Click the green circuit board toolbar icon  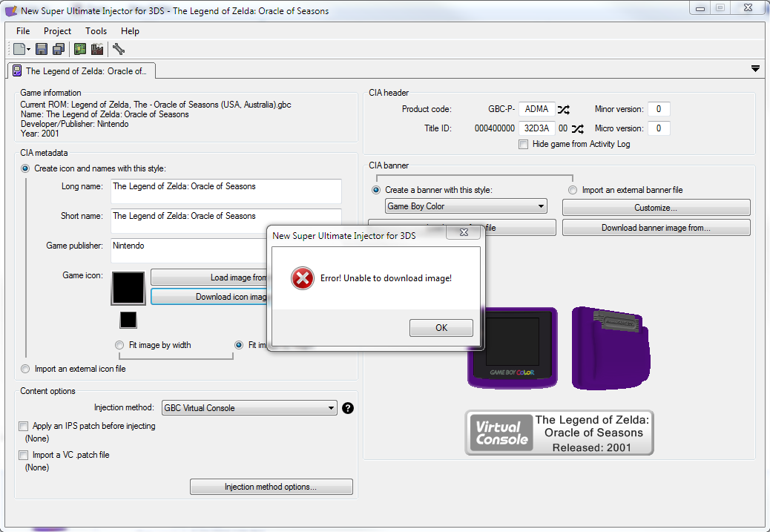[80, 49]
